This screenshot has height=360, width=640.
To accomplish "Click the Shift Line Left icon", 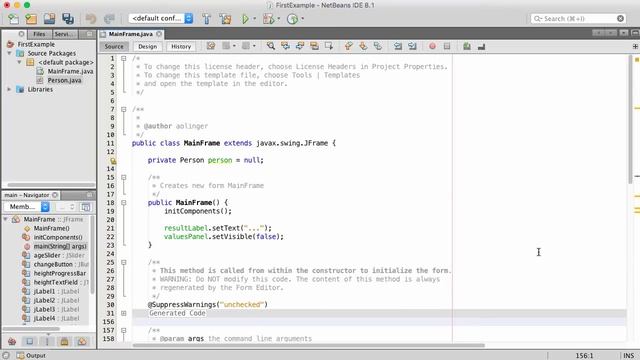I will point(398,46).
